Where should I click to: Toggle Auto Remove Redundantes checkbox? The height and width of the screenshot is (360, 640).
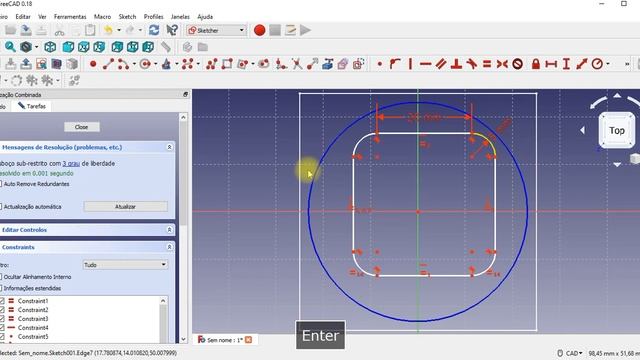[x=0, y=184]
